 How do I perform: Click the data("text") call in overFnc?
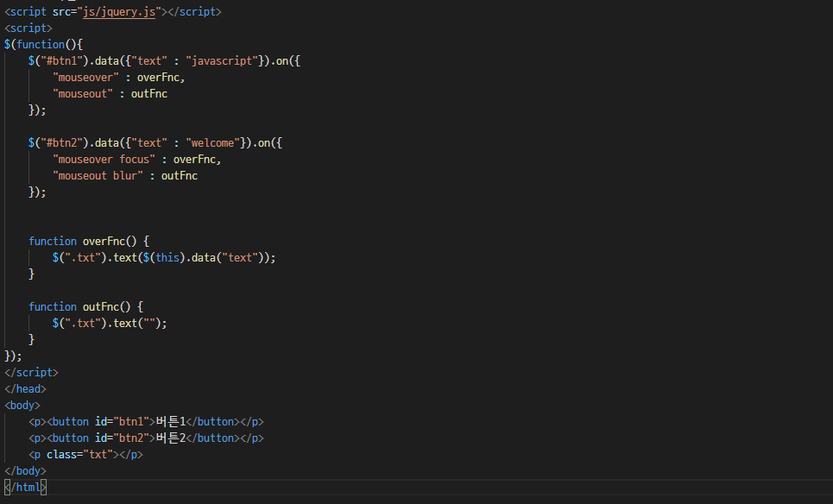coord(227,258)
